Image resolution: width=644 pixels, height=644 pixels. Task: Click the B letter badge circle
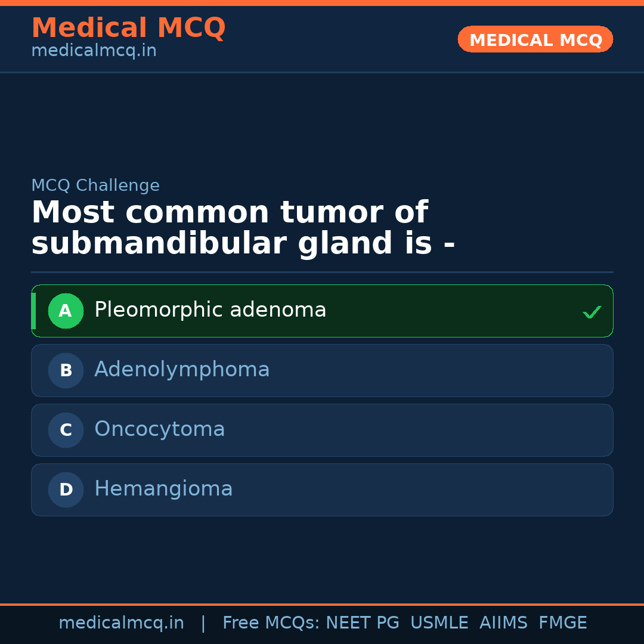coord(66,370)
